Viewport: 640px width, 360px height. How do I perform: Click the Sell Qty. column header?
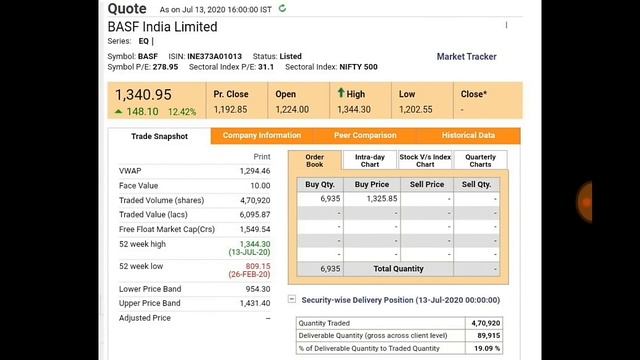click(x=476, y=184)
